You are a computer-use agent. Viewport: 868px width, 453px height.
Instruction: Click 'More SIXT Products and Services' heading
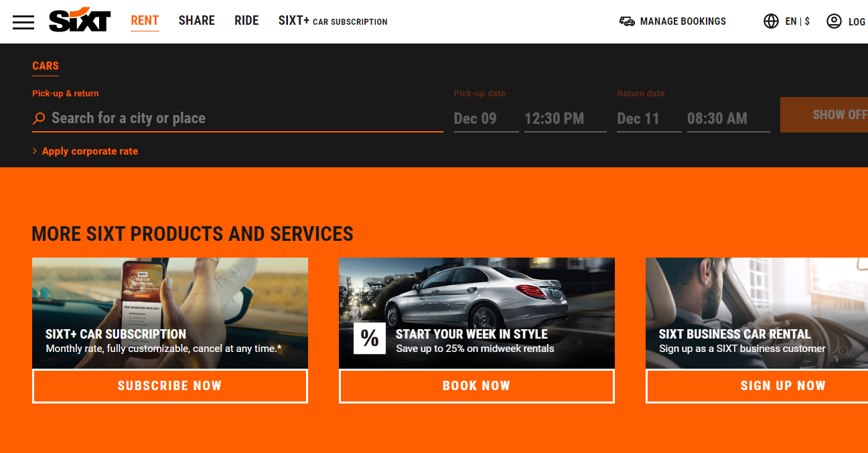coord(192,234)
